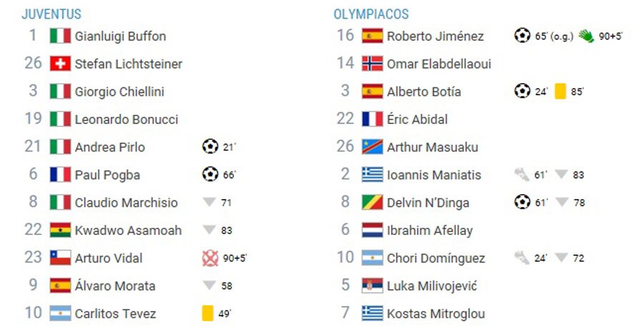
Task: Click Paul Pogba's goal ball icon
Action: pos(210,174)
